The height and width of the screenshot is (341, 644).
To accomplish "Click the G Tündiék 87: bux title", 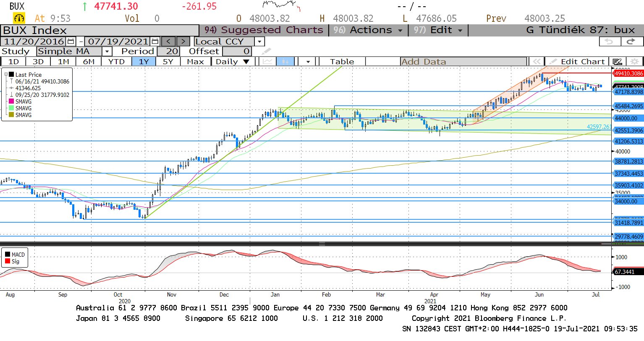I will pyautogui.click(x=580, y=30).
